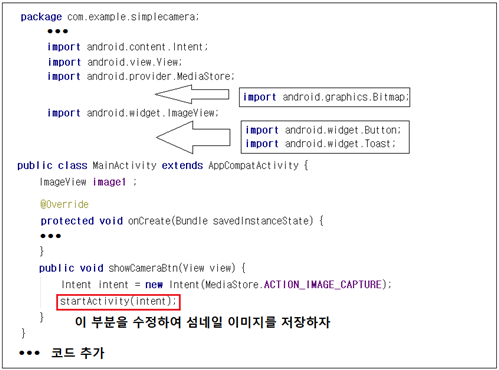
Task: Click the showCameraBtn method signature
Action: (142, 268)
